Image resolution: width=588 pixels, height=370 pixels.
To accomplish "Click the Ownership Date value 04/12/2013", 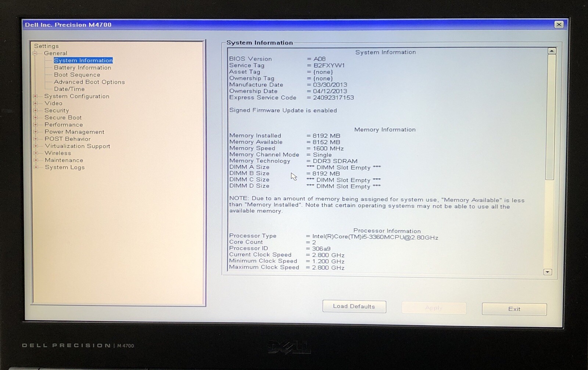I will (330, 91).
